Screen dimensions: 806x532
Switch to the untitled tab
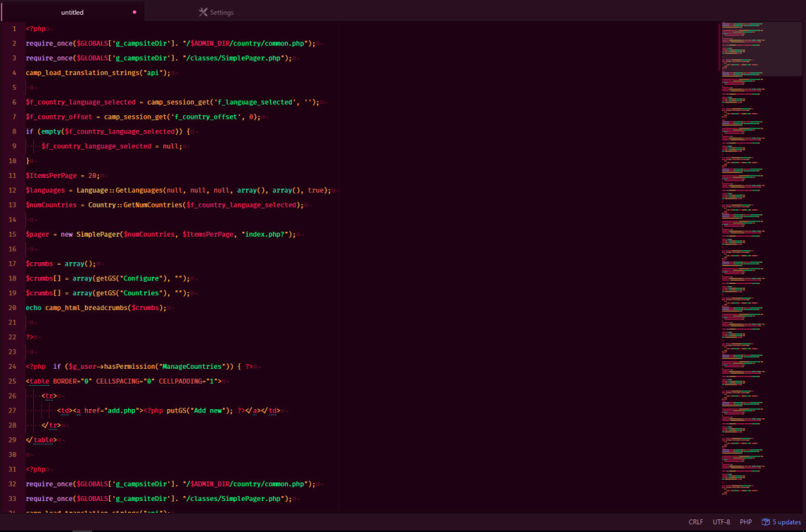(72, 12)
